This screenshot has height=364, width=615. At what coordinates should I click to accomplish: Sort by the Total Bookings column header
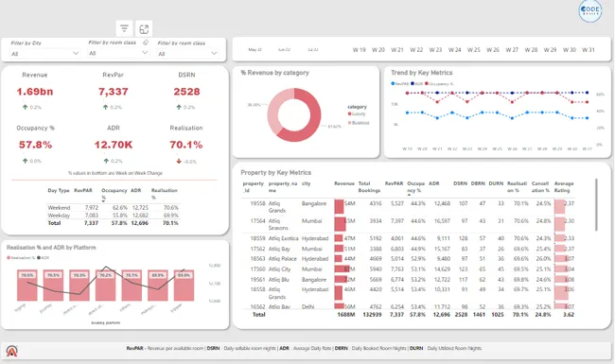click(x=369, y=187)
